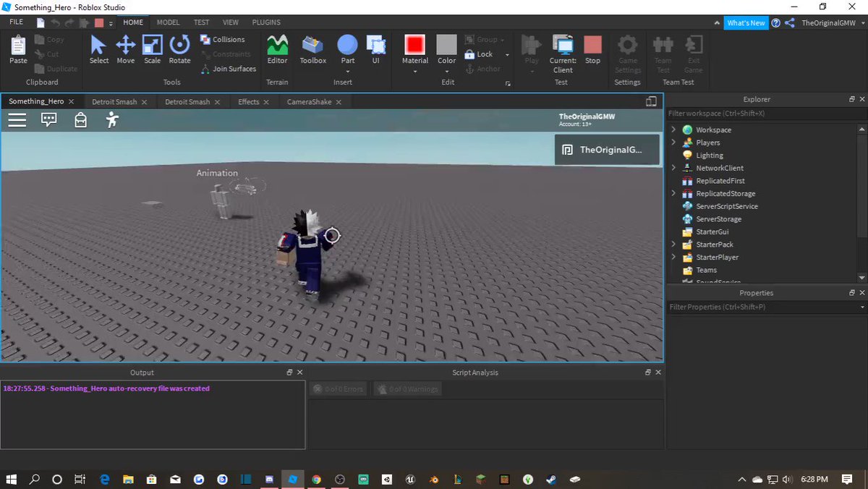This screenshot has width=868, height=489.
Task: Click the Share icon in title bar
Action: [789, 23]
